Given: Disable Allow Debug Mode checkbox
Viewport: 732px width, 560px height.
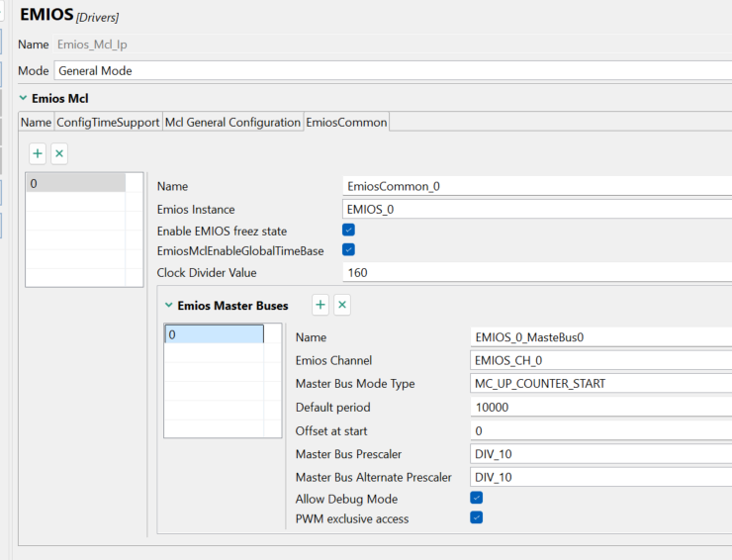Looking at the screenshot, I should tap(477, 498).
